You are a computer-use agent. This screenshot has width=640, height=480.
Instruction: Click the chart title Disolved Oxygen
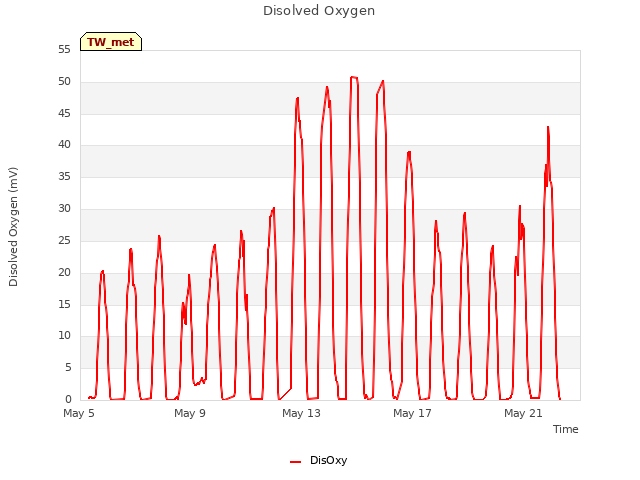point(319,11)
